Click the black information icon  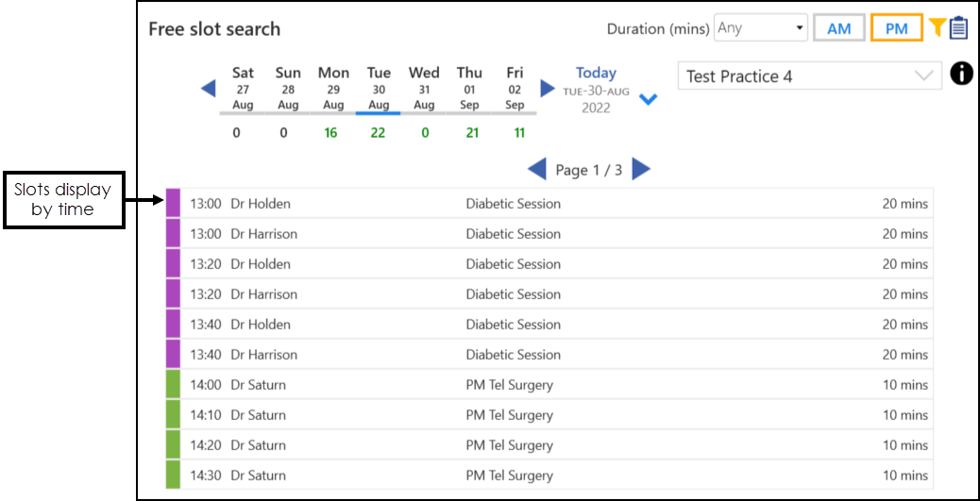pos(961,74)
